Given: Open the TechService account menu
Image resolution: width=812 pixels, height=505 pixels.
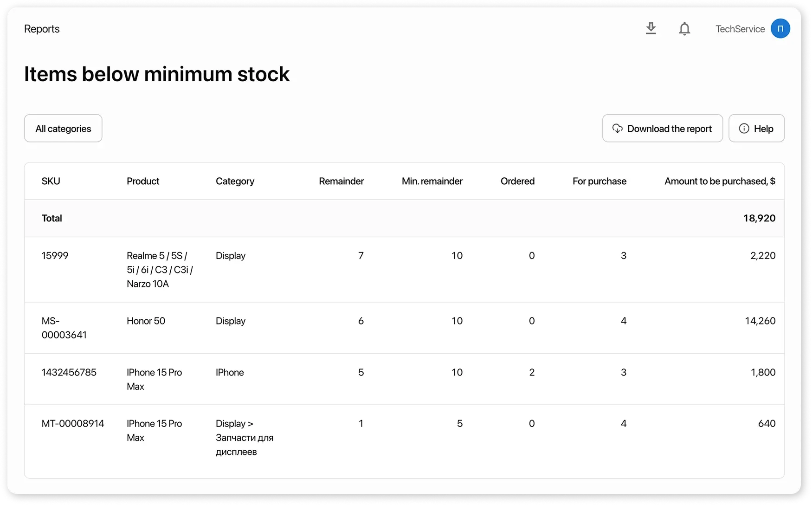Looking at the screenshot, I should pos(741,28).
